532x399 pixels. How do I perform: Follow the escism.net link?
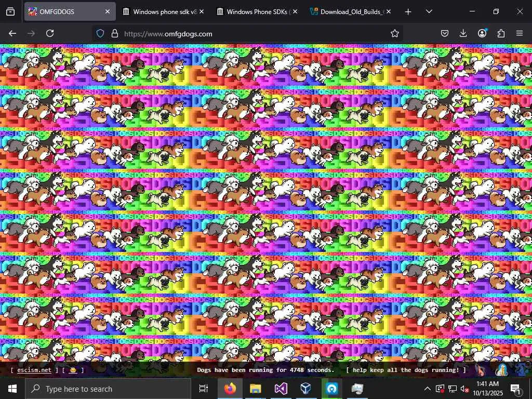pos(34,370)
